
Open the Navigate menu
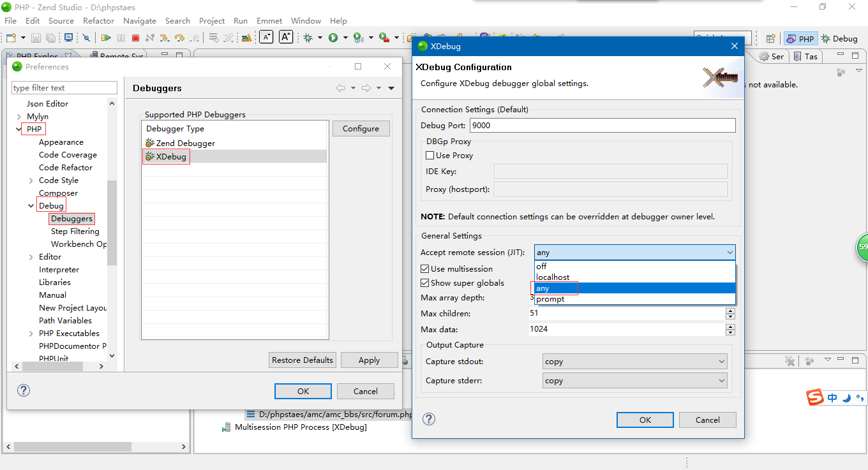140,20
